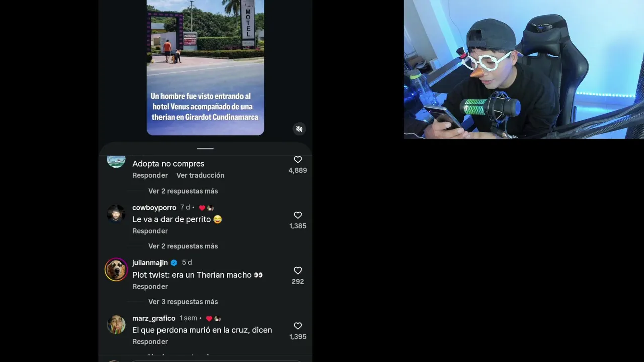Screen dimensions: 644x362
Task: Tap the motel video preview
Action: pos(205,67)
